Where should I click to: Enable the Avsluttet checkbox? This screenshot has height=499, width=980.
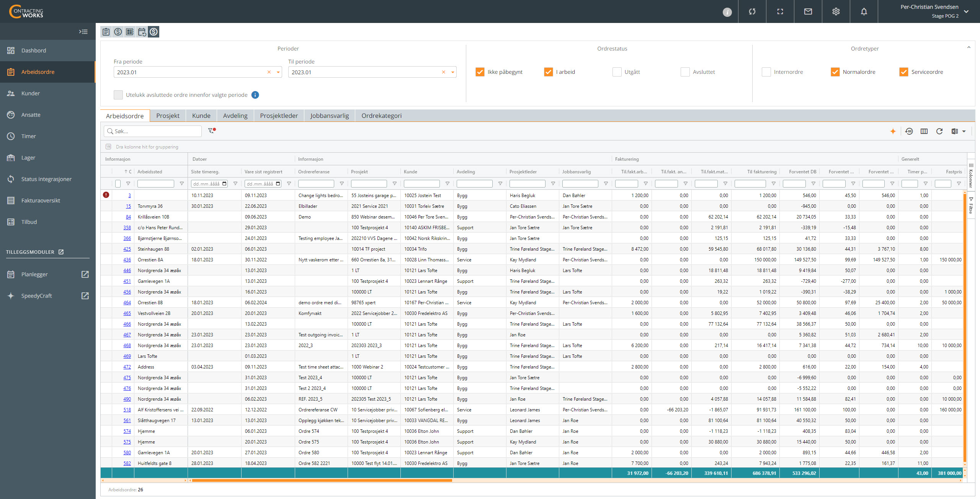(x=685, y=72)
